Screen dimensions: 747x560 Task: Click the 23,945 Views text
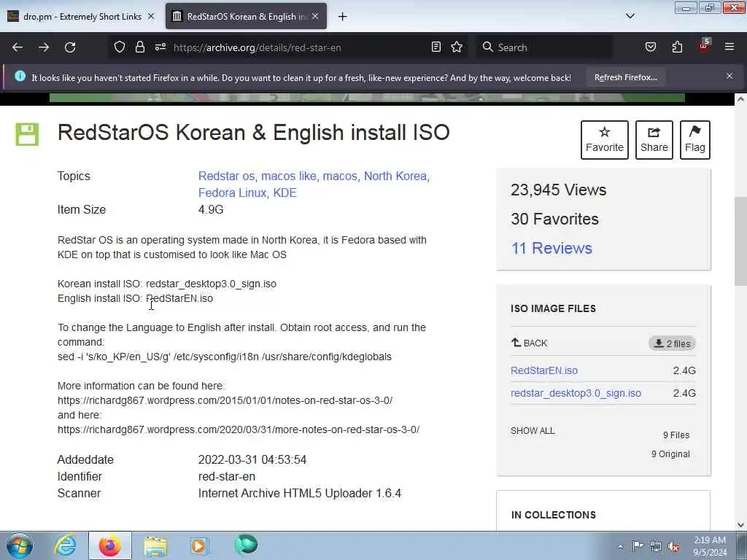[558, 190]
